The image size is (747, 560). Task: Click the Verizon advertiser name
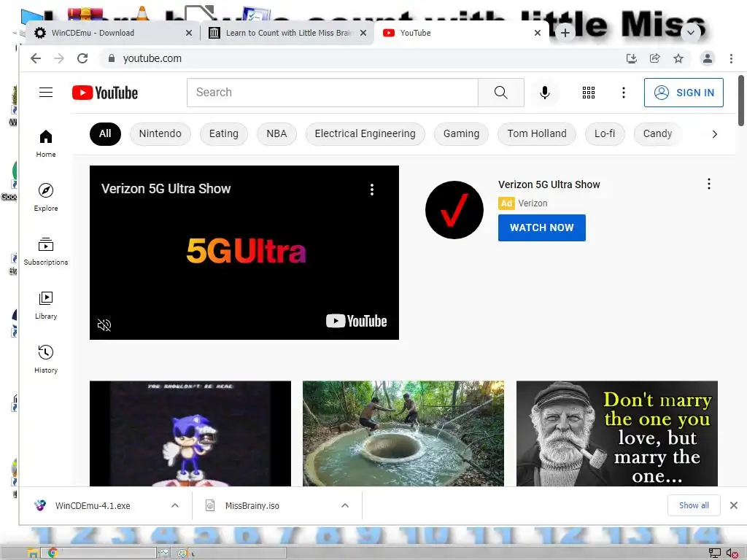[x=533, y=203]
